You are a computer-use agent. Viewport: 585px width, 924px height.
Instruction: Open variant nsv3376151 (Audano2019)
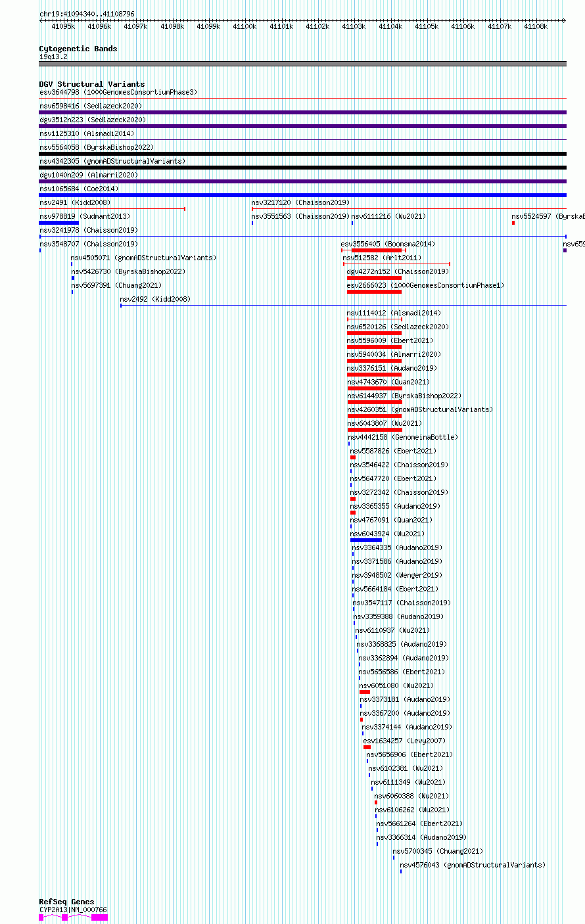coord(392,368)
